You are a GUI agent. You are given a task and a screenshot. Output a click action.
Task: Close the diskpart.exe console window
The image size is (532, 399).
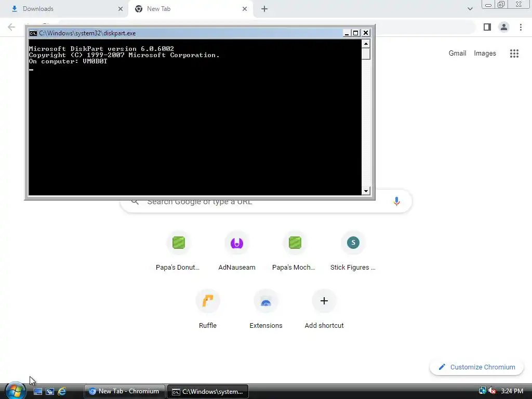365,33
